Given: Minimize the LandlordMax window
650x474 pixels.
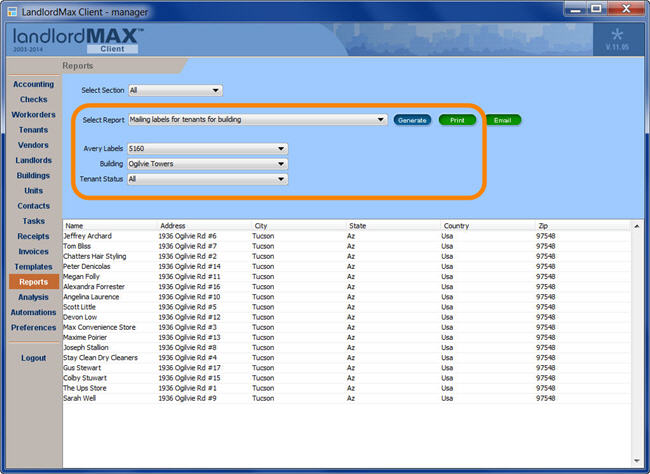Looking at the screenshot, I should point(575,9).
